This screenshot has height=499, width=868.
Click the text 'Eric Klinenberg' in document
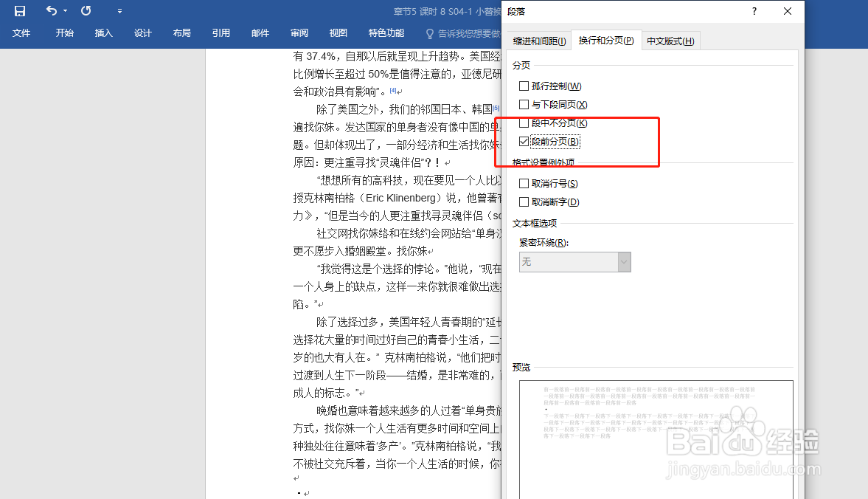(400, 198)
